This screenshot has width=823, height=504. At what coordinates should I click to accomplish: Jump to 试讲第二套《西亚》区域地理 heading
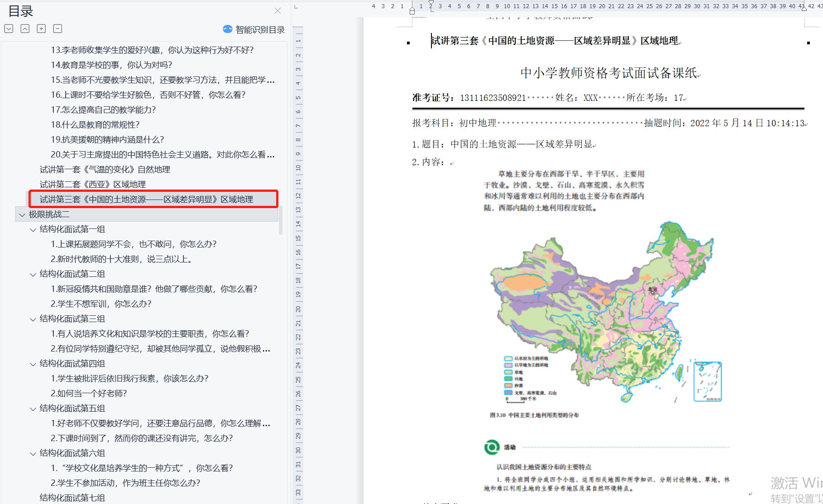point(92,185)
